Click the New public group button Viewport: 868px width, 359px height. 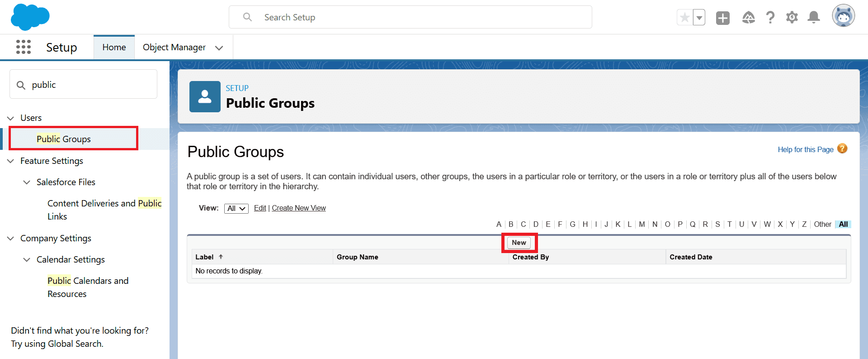(519, 243)
